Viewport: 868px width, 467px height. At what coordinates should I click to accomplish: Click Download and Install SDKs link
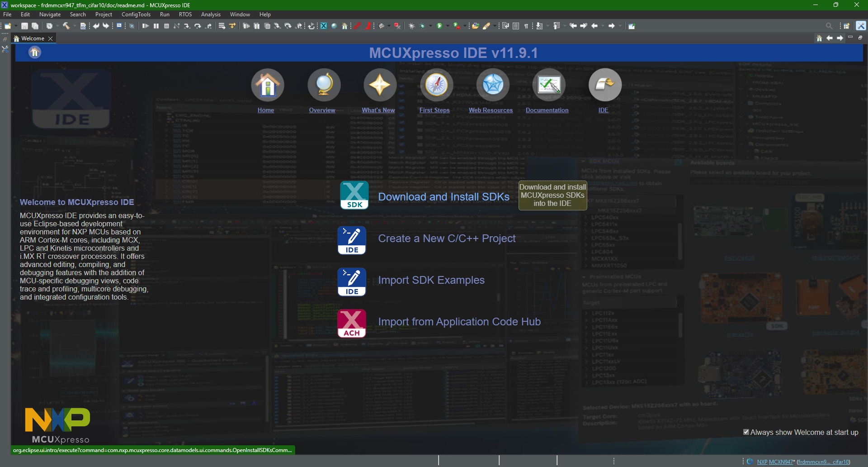pos(443,197)
